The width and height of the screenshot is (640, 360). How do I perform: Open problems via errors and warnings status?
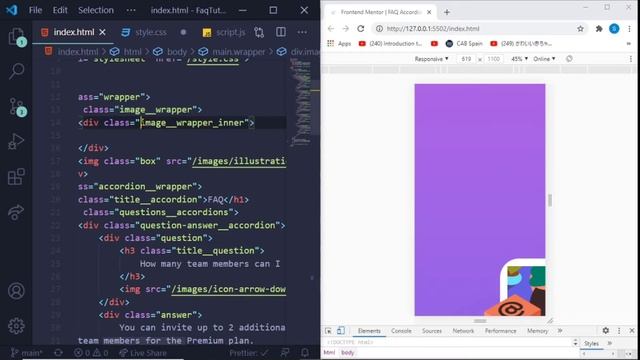(x=91, y=353)
